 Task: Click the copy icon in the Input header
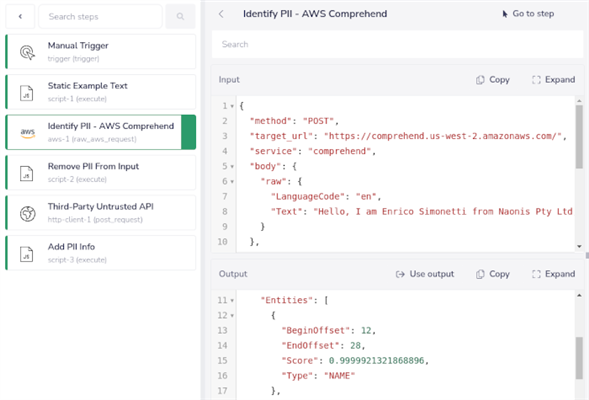(x=480, y=80)
